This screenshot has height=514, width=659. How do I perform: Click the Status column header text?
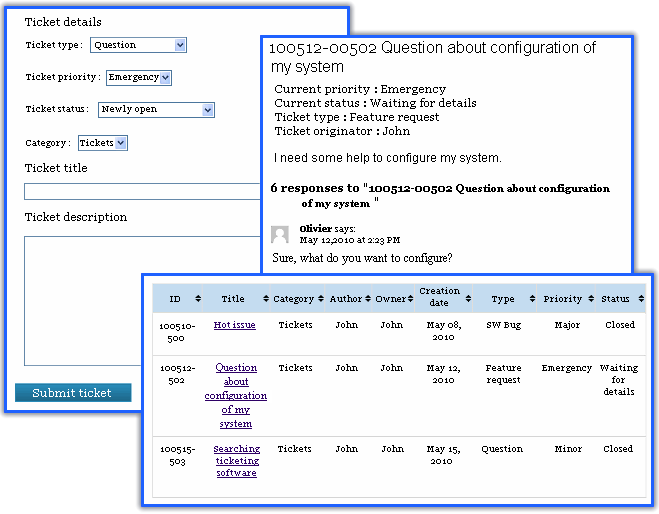pos(615,299)
